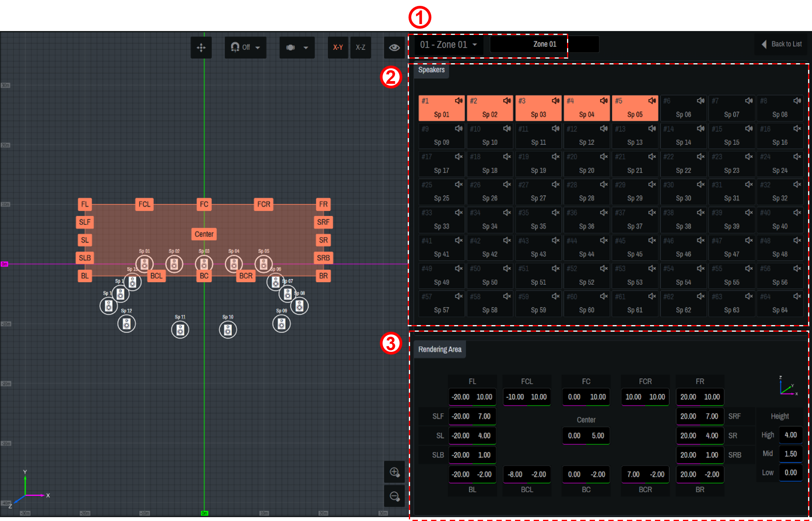The width and height of the screenshot is (812, 521).
Task: Select the FCL rendering area handle
Action: click(144, 204)
